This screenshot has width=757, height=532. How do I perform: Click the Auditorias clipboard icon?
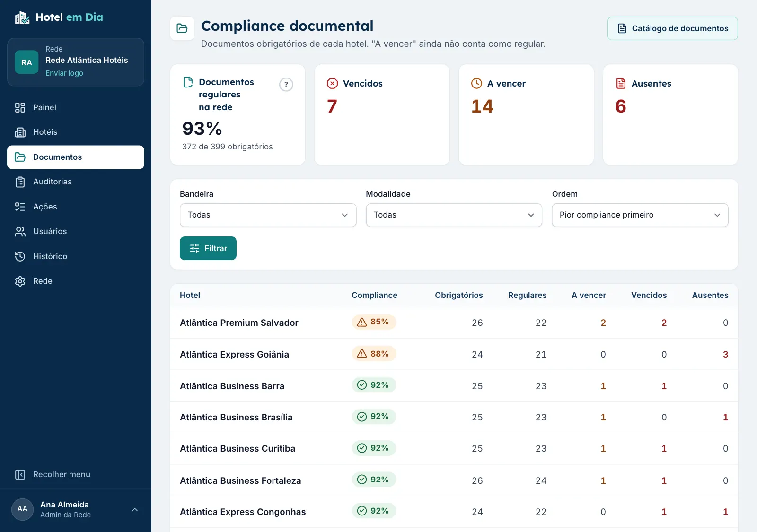pos(20,182)
